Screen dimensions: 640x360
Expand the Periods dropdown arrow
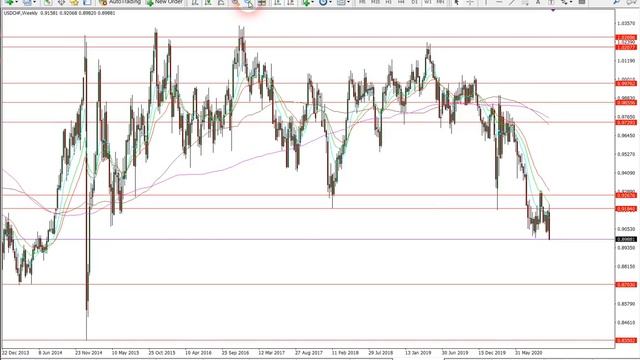point(330,2)
